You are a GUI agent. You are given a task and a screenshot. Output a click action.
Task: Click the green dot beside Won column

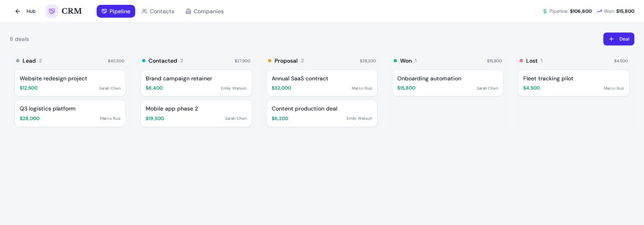[x=395, y=61]
